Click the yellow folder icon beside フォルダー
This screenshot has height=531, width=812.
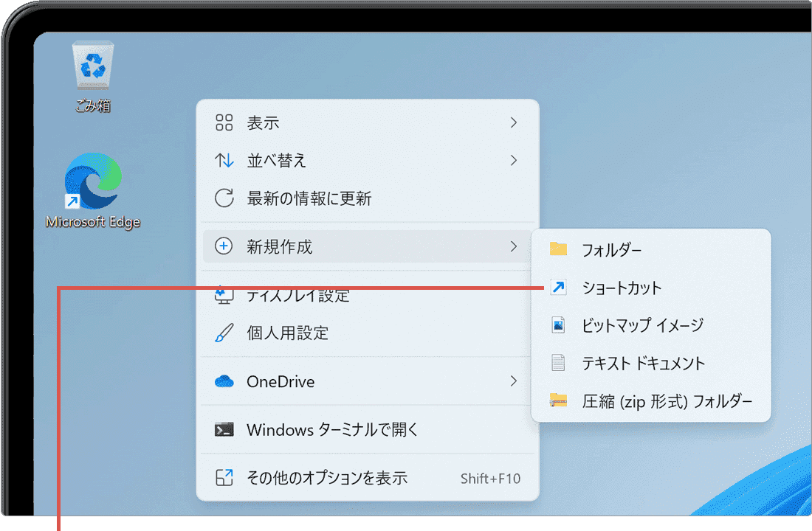point(558,250)
